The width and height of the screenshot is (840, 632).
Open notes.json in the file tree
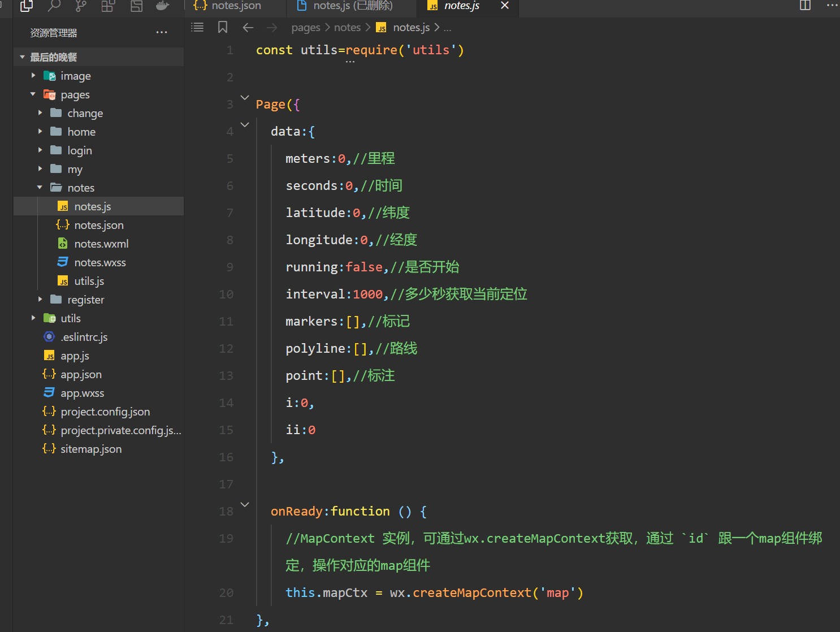pyautogui.click(x=99, y=225)
